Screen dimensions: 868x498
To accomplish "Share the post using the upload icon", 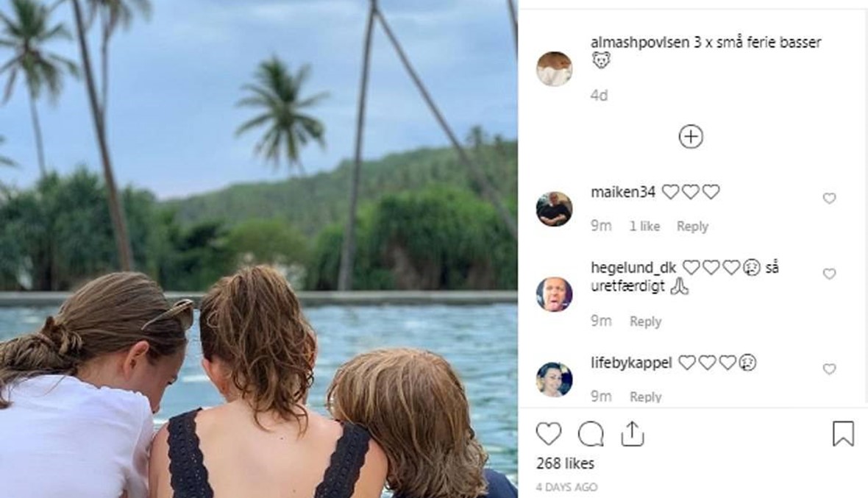I will click(632, 434).
